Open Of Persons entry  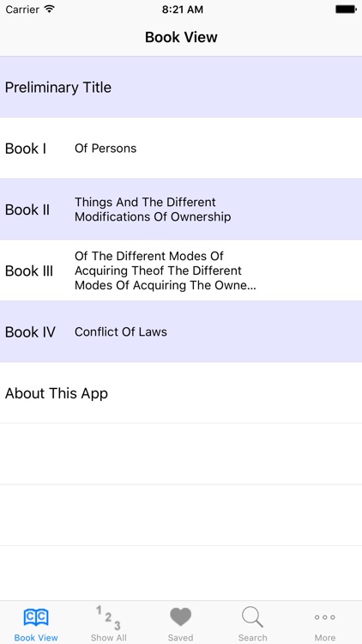point(106,149)
